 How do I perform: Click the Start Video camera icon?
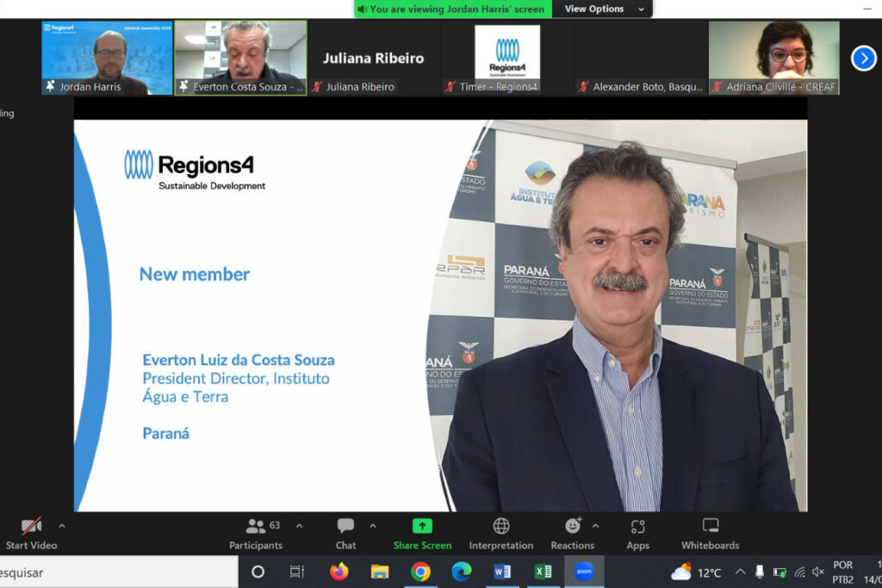pos(32,526)
